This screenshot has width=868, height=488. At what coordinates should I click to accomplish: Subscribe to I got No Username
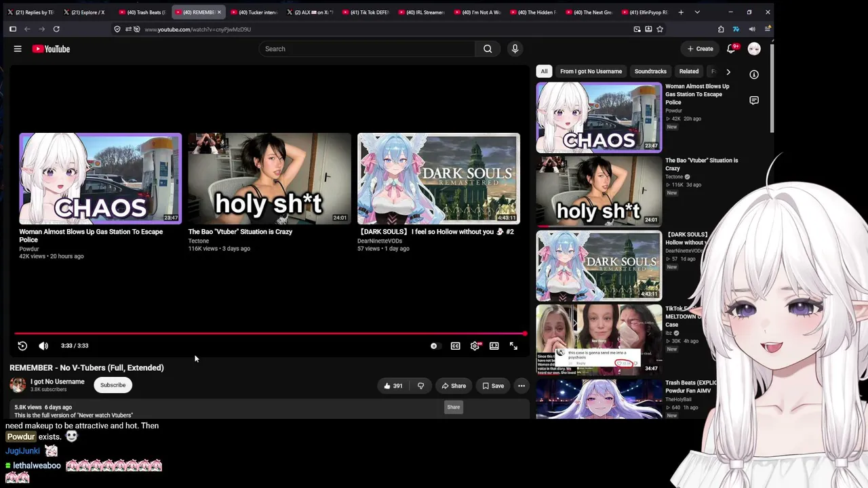[x=113, y=385]
